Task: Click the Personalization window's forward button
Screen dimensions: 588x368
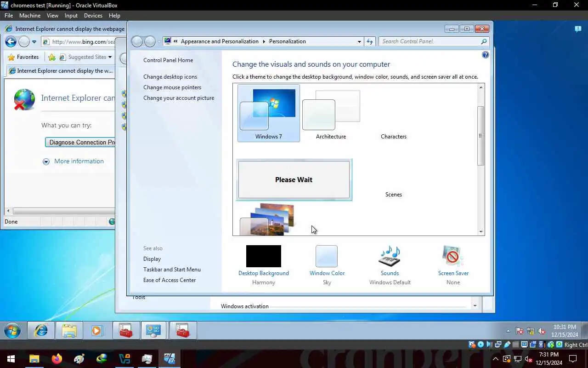Action: point(150,41)
